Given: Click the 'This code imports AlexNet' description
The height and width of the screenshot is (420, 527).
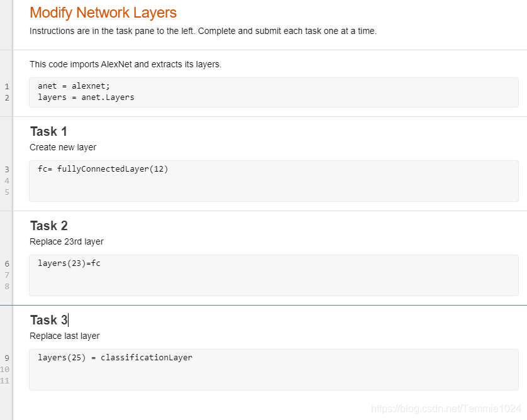Looking at the screenshot, I should (125, 64).
